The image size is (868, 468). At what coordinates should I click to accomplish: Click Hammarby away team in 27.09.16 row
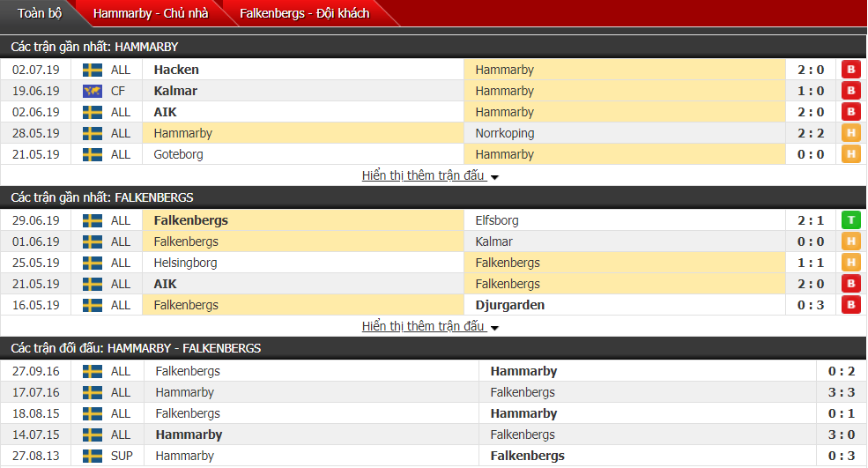coord(523,371)
